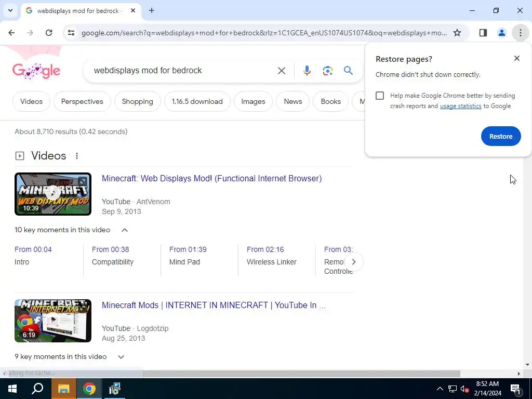Click the Restore button
This screenshot has width=532, height=399.
(x=501, y=136)
